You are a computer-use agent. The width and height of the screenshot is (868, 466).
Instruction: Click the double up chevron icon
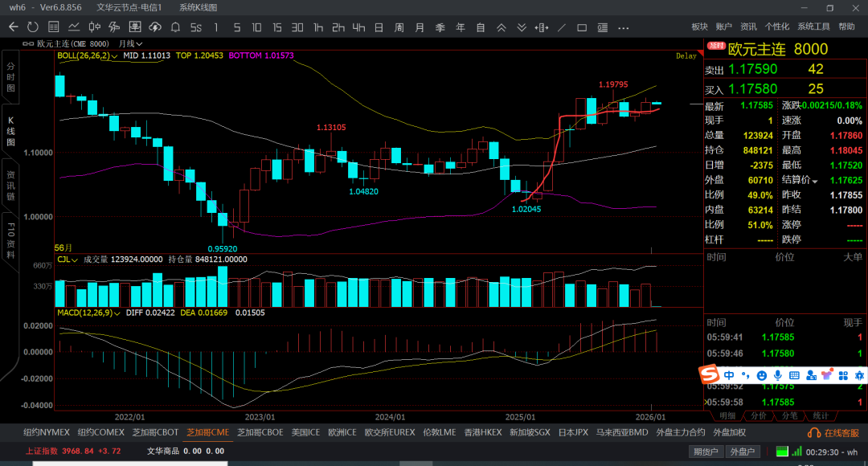point(501,27)
